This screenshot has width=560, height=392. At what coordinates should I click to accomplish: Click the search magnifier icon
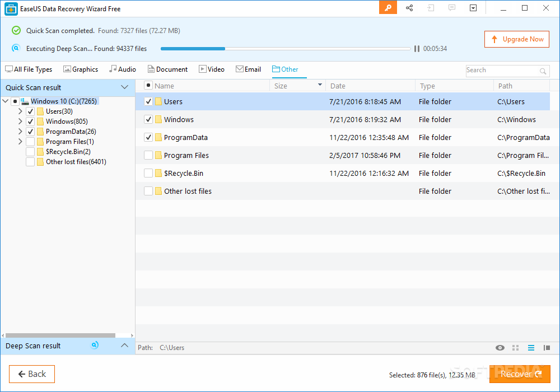click(543, 71)
